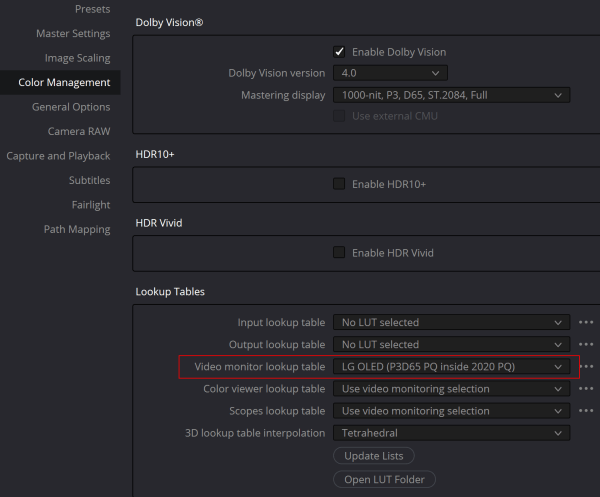The height and width of the screenshot is (497, 600).
Task: Select Master Settings in the sidebar
Action: 73,34
